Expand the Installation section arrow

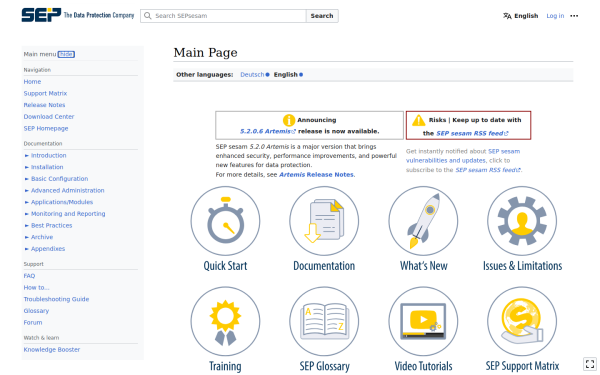point(27,167)
